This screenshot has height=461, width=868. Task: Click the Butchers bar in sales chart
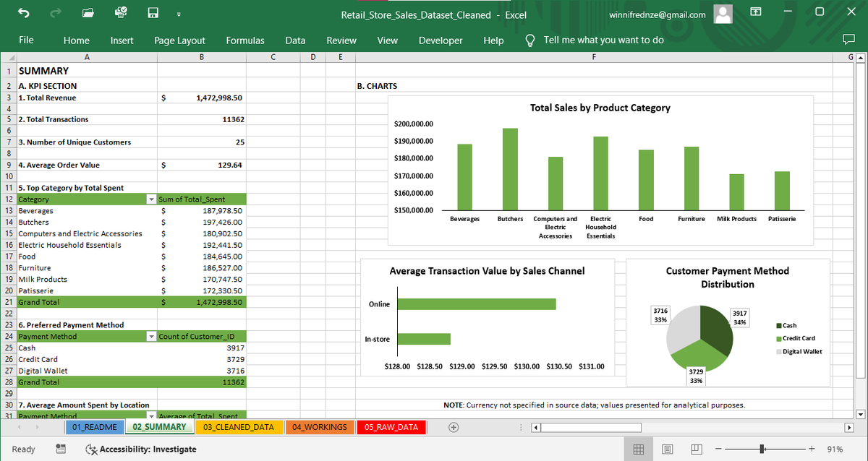[510, 169]
